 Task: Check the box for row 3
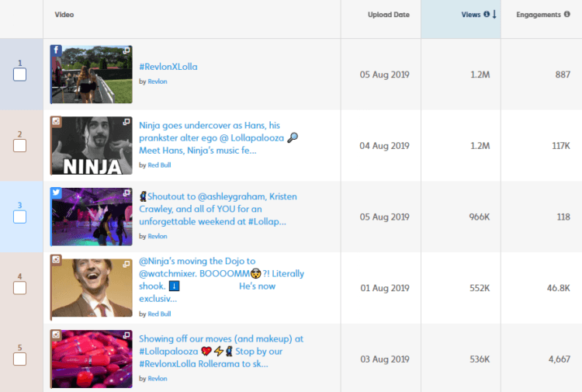(x=19, y=217)
